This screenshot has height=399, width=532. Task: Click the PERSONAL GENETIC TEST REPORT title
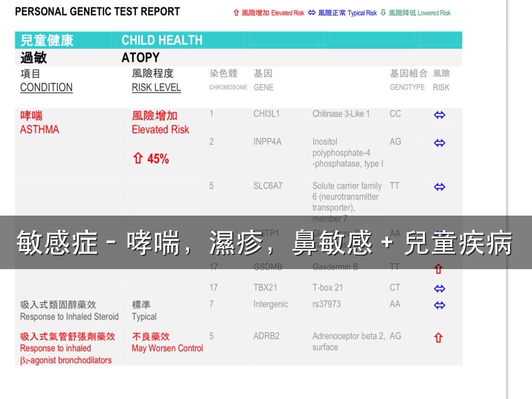point(98,11)
